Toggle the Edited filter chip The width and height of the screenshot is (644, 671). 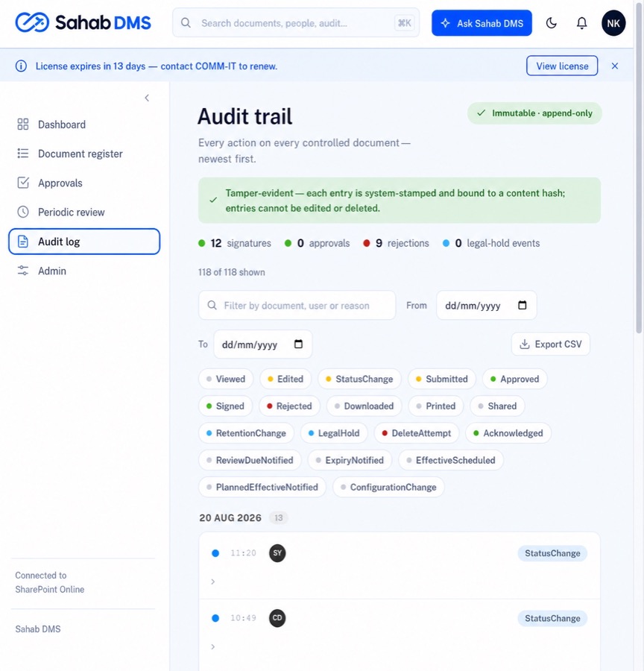tap(285, 379)
